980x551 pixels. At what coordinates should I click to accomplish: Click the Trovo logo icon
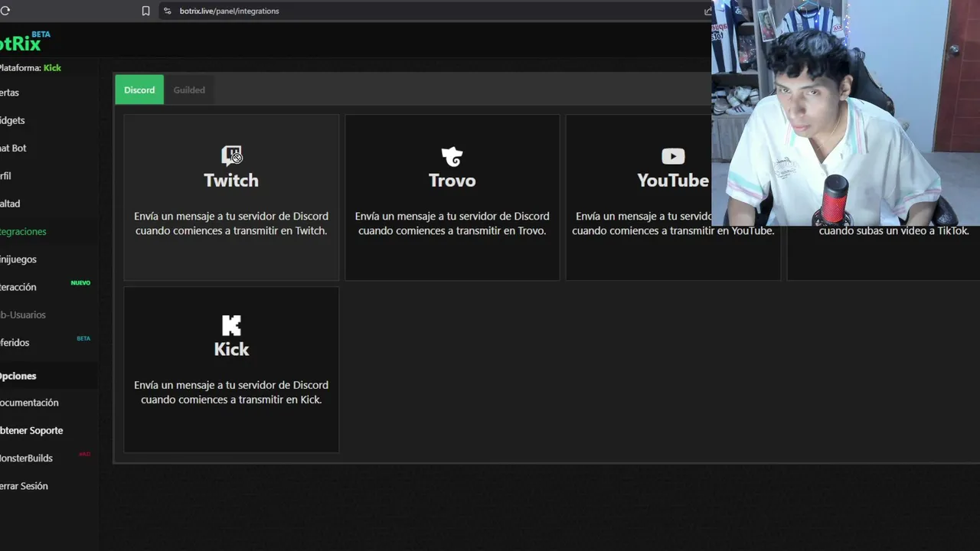tap(452, 156)
